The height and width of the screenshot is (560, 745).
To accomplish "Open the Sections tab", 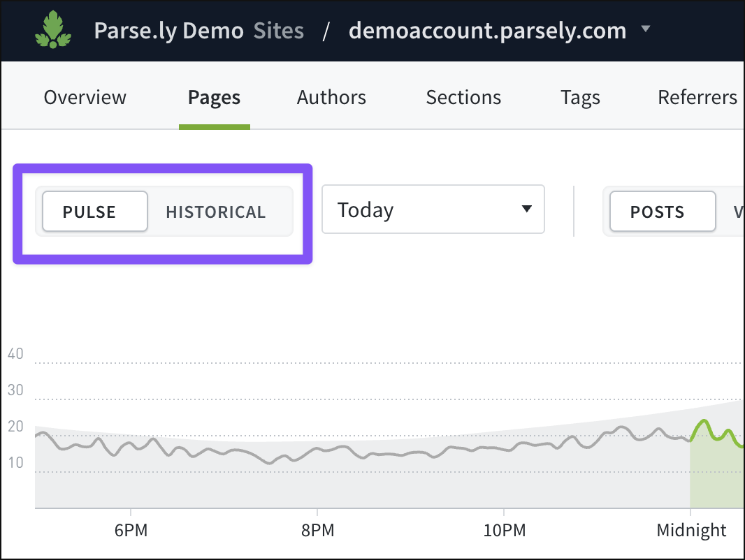I will pos(463,97).
